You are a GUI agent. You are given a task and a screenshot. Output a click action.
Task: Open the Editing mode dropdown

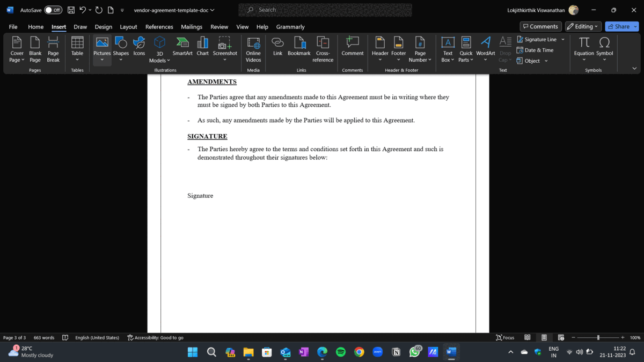tap(584, 26)
